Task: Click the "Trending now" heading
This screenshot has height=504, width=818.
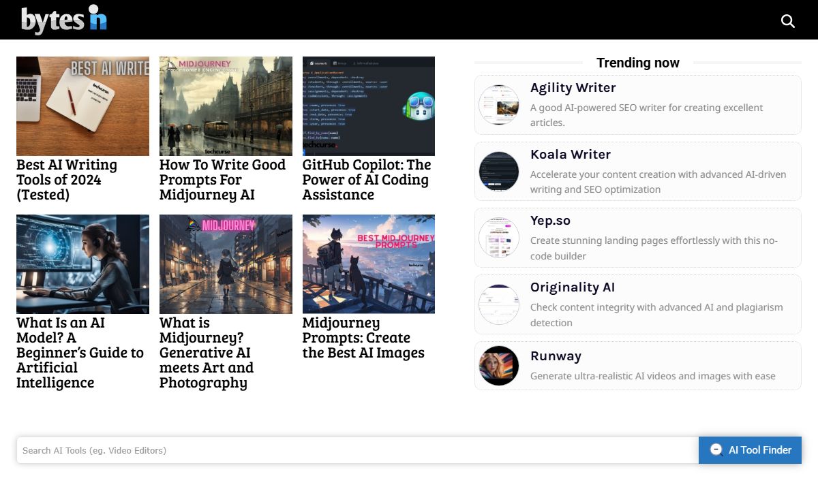Action: click(x=638, y=63)
